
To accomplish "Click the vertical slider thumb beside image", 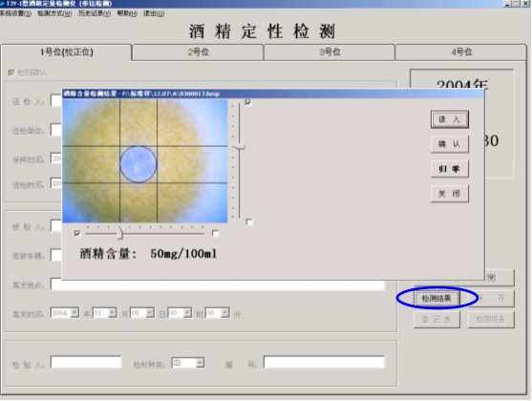I will 240,147.
